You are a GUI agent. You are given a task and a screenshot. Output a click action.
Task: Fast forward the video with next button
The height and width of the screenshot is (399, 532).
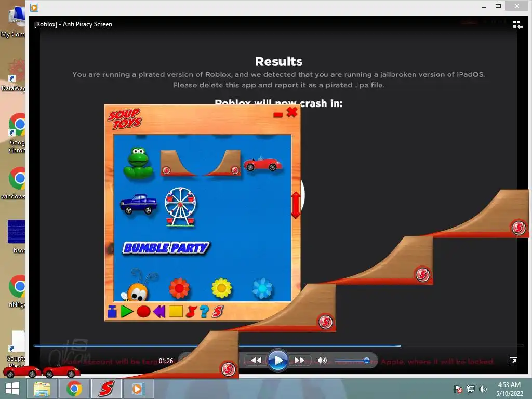click(x=299, y=361)
